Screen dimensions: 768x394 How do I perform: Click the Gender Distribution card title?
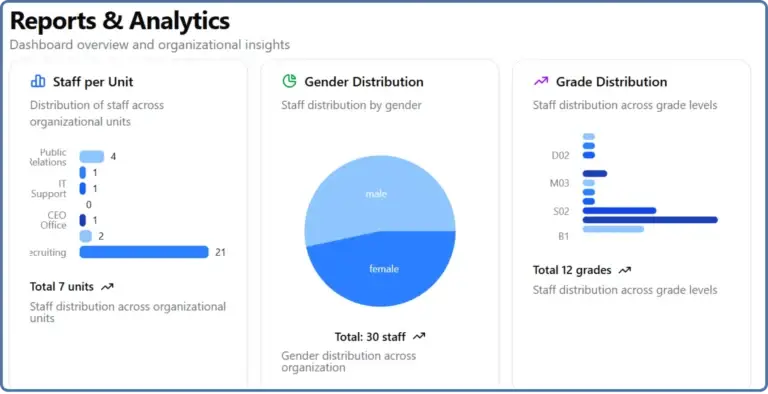pyautogui.click(x=364, y=81)
